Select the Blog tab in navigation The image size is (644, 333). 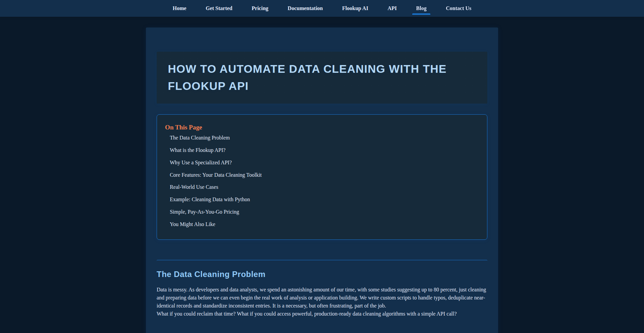coord(421,8)
